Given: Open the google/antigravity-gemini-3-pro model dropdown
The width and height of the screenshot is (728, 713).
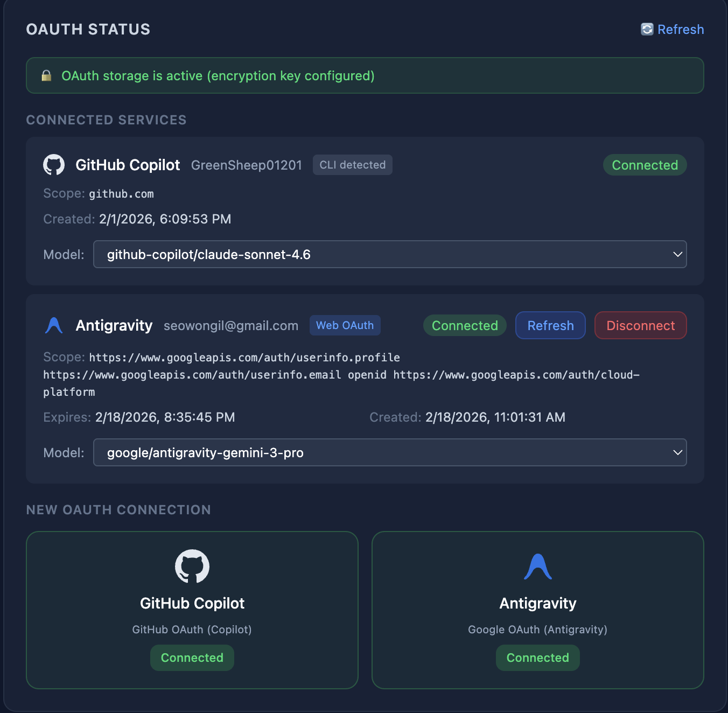Looking at the screenshot, I should point(390,452).
